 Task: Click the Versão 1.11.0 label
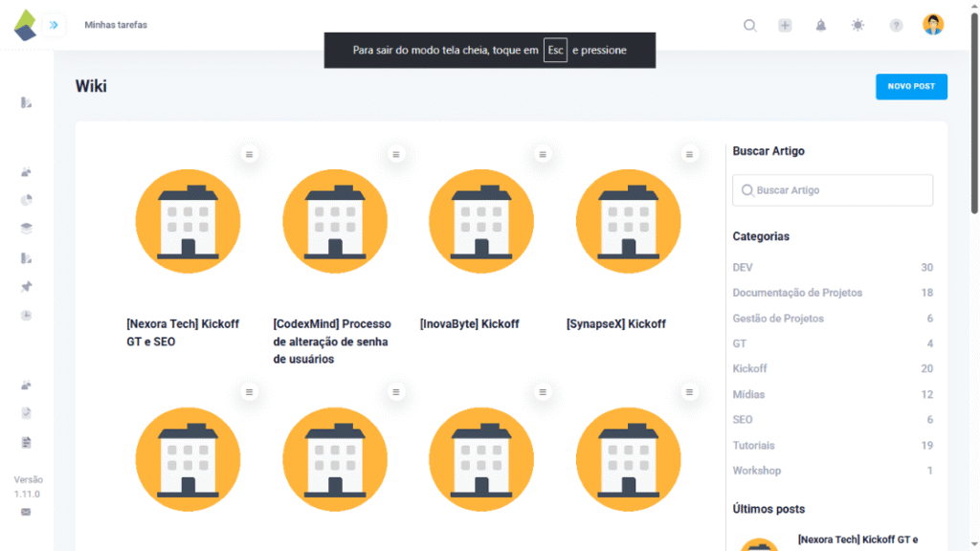coord(28,487)
